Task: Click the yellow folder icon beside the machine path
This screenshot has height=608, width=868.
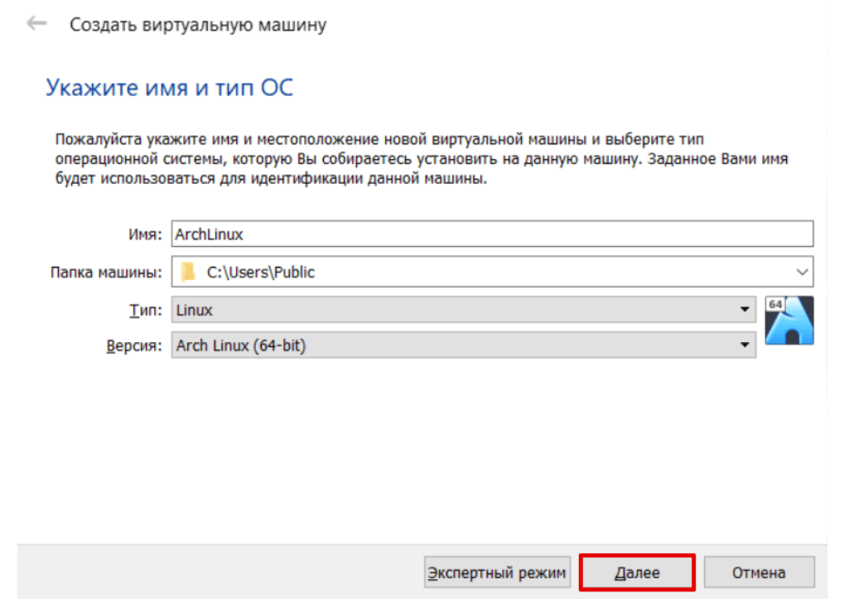Action: point(190,272)
